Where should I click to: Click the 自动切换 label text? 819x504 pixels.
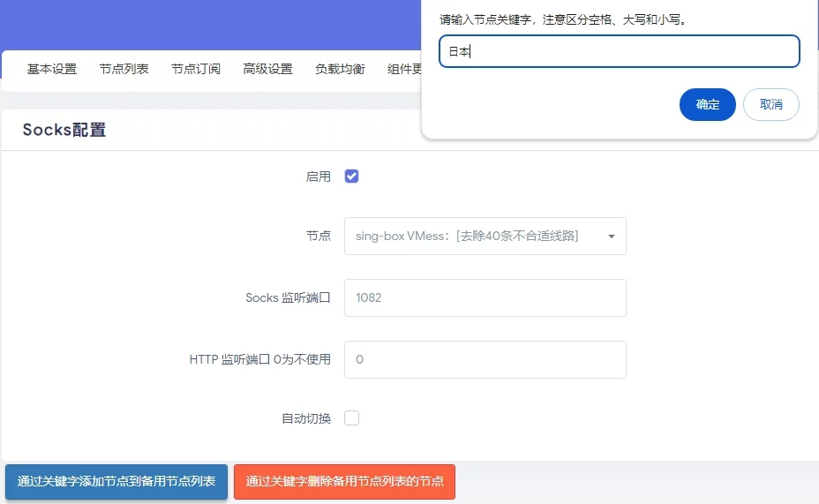(306, 419)
